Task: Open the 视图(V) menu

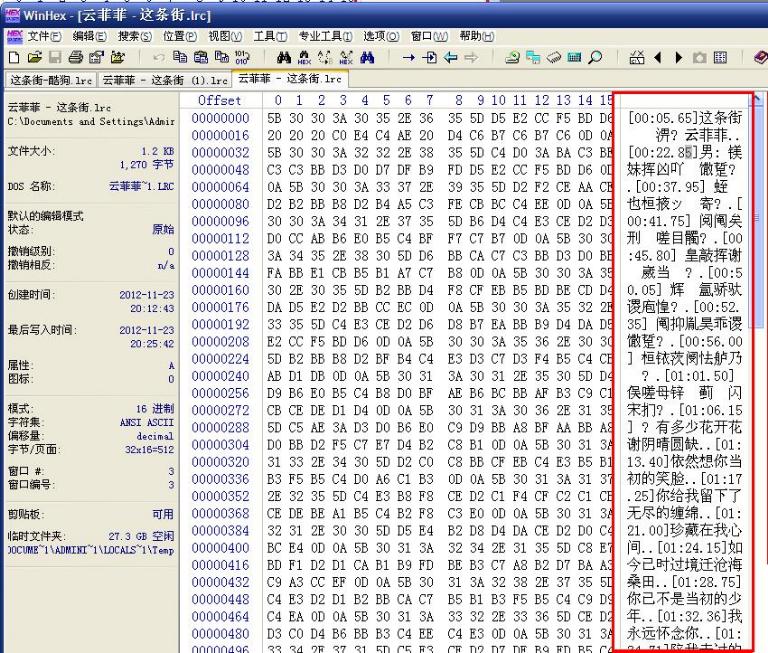Action: coord(225,36)
